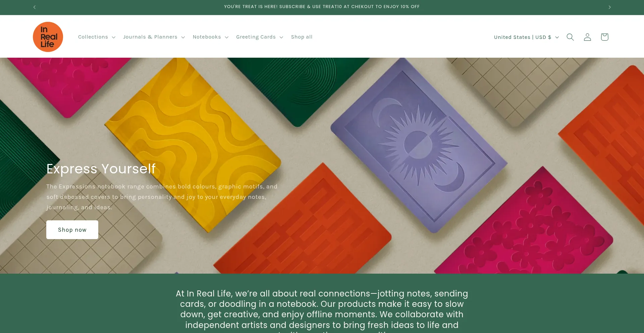Show previous announcement with left arrow
This screenshot has height=333, width=644.
coord(34,7)
